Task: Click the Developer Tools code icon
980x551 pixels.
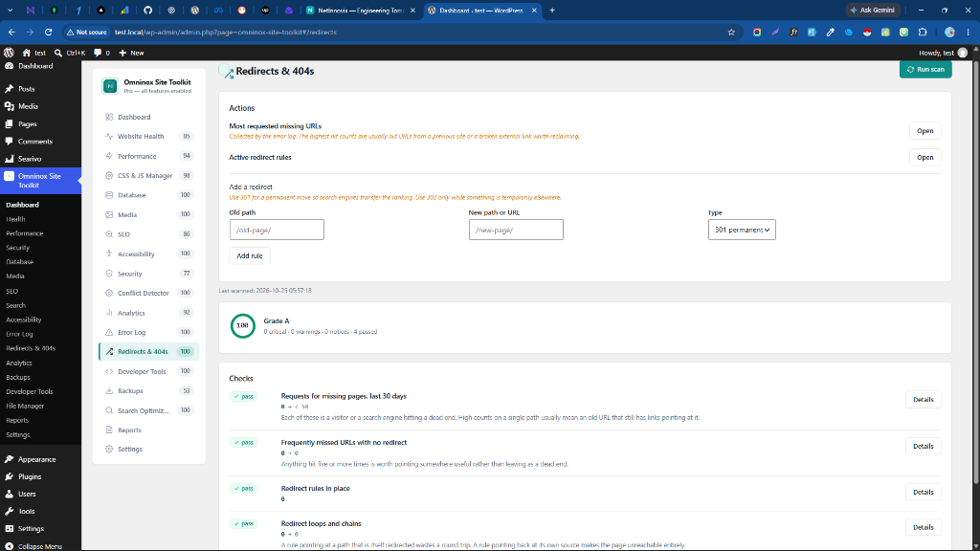Action: (109, 371)
